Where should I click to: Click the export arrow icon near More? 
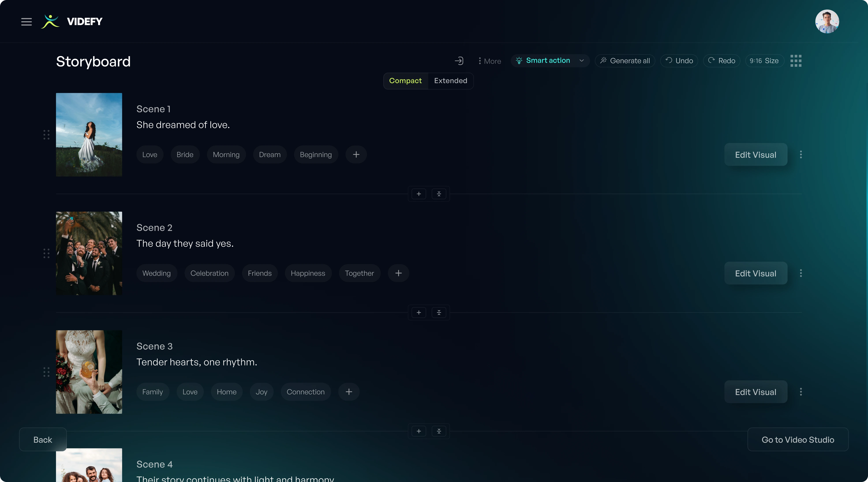pos(459,61)
